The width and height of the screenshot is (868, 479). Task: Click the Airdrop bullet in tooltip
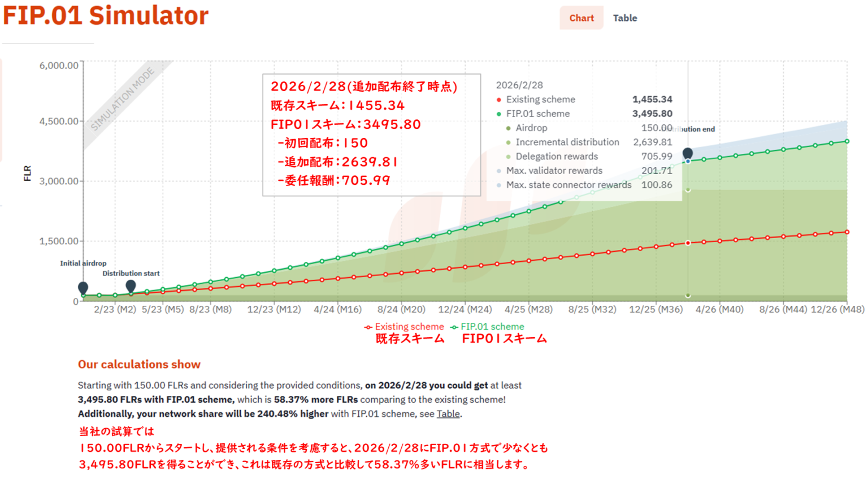509,128
